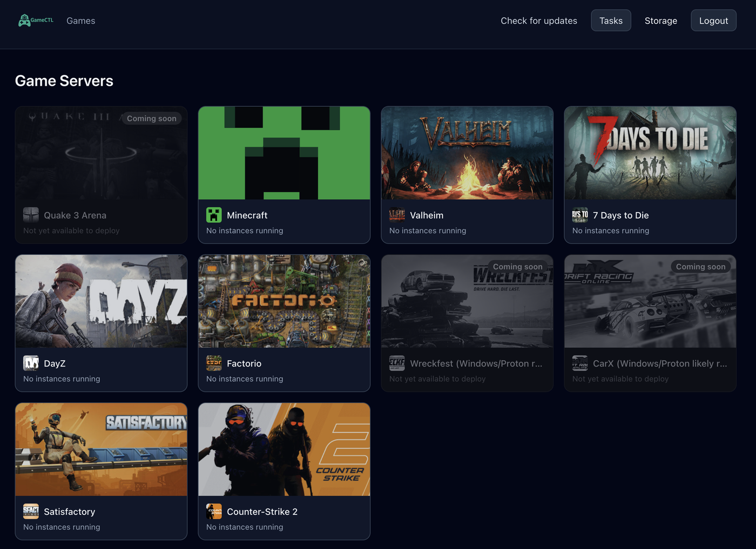Click the DayZ small icon
Image resolution: width=756 pixels, height=549 pixels.
(x=31, y=363)
